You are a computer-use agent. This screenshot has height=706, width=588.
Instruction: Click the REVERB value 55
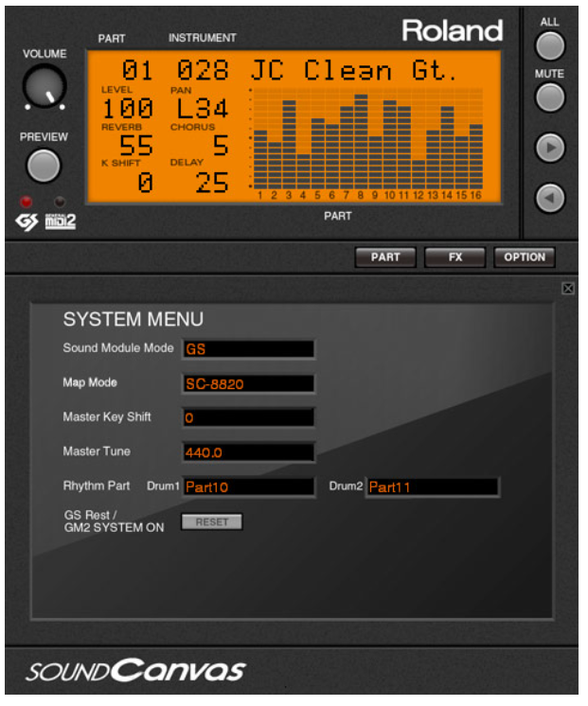point(136,146)
